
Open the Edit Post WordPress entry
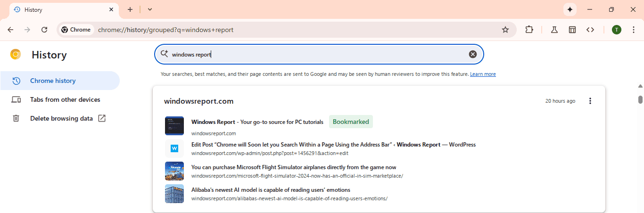pos(333,145)
